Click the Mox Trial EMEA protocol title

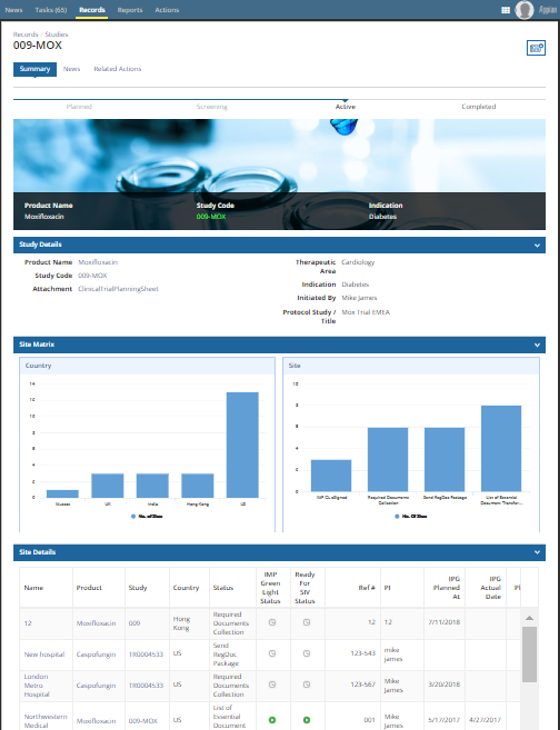coord(366,312)
